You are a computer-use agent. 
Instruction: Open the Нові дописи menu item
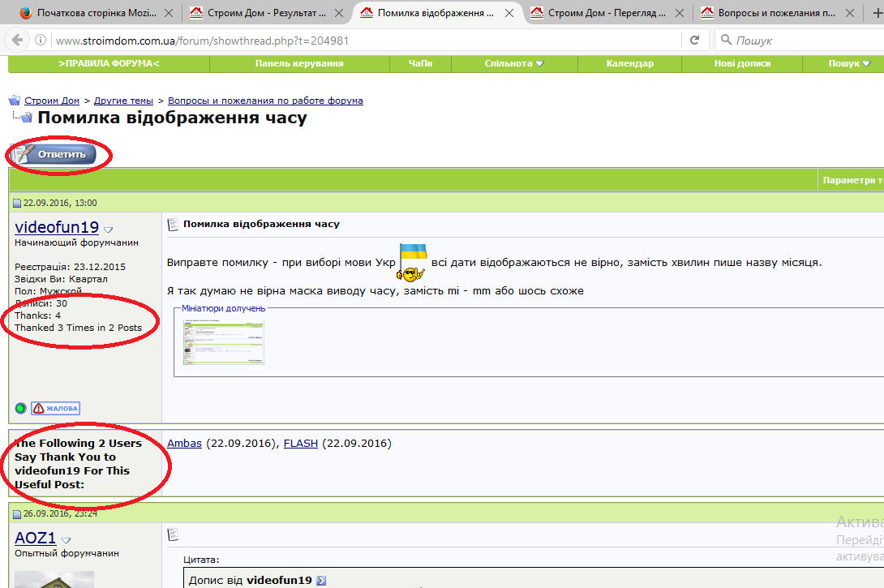[742, 64]
